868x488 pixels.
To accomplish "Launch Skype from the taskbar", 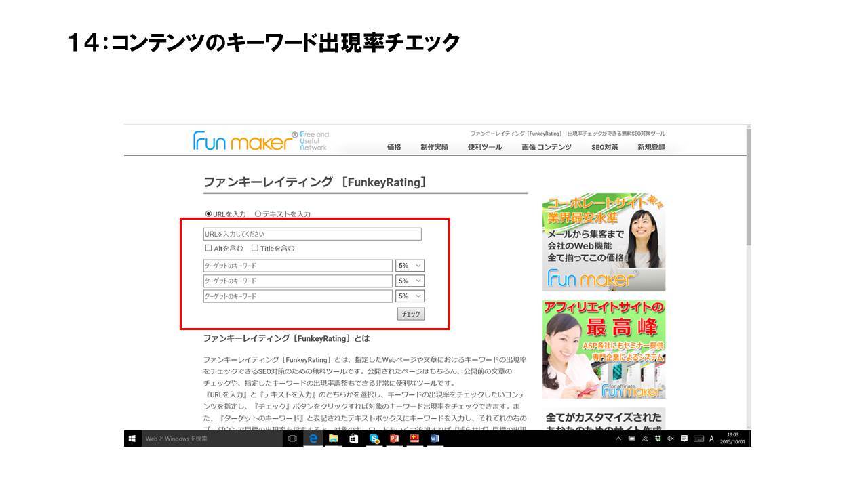I will tap(374, 439).
